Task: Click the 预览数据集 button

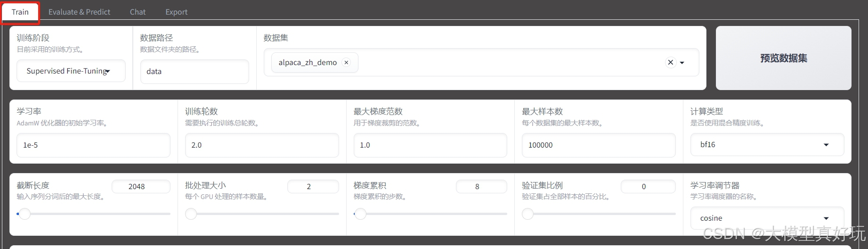Action: pos(783,58)
